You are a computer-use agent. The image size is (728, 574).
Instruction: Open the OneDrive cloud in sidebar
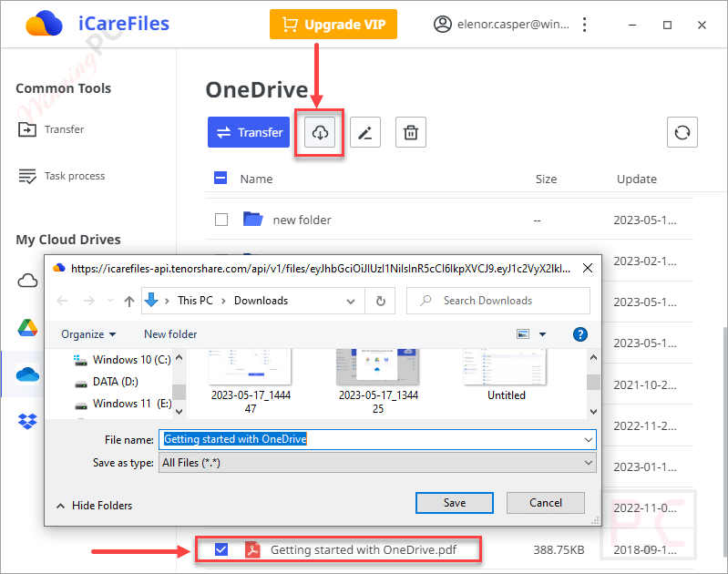coord(27,374)
